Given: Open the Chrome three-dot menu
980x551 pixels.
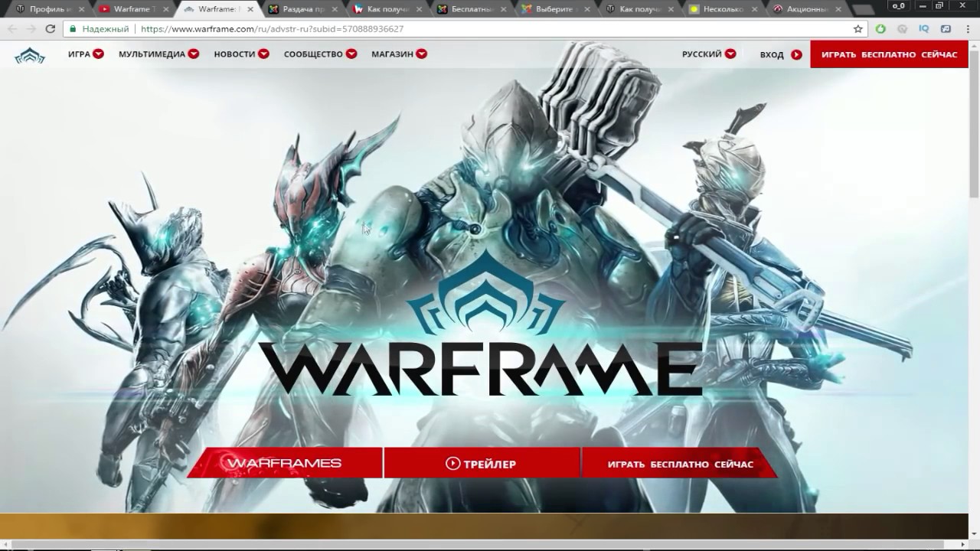Looking at the screenshot, I should (968, 29).
